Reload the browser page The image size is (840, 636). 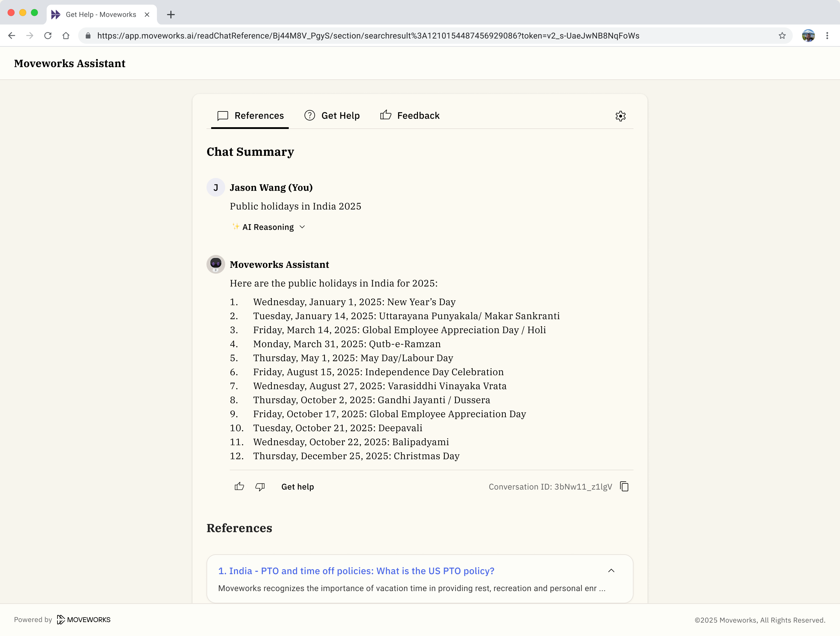click(48, 36)
